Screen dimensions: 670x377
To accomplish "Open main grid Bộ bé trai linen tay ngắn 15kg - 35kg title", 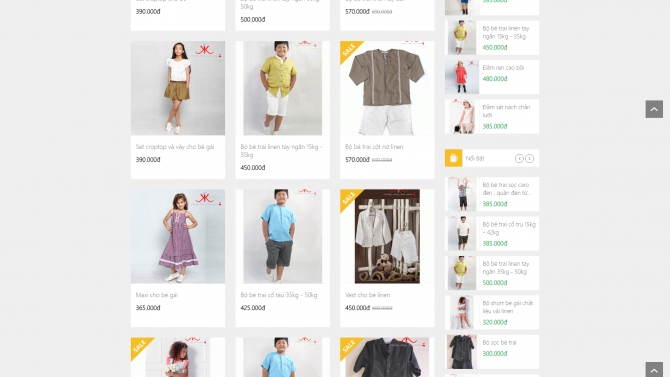I will 281,150.
